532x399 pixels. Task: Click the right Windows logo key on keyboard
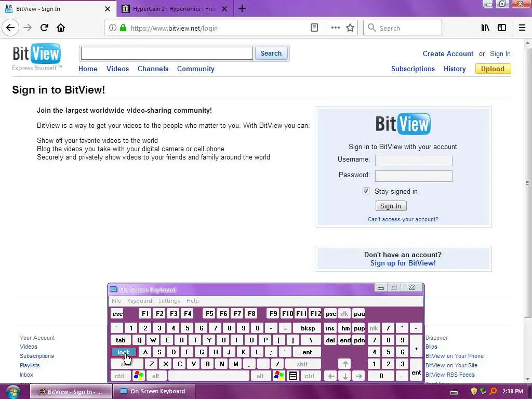(279, 376)
